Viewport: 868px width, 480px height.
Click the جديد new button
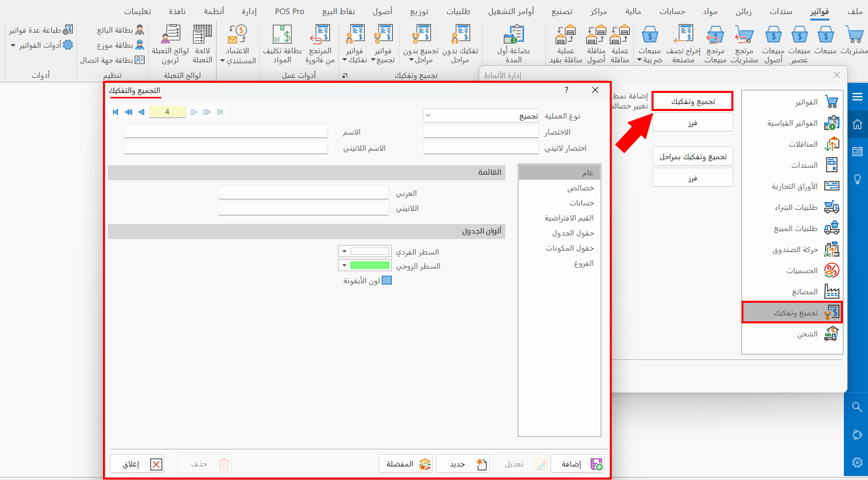coord(463,464)
